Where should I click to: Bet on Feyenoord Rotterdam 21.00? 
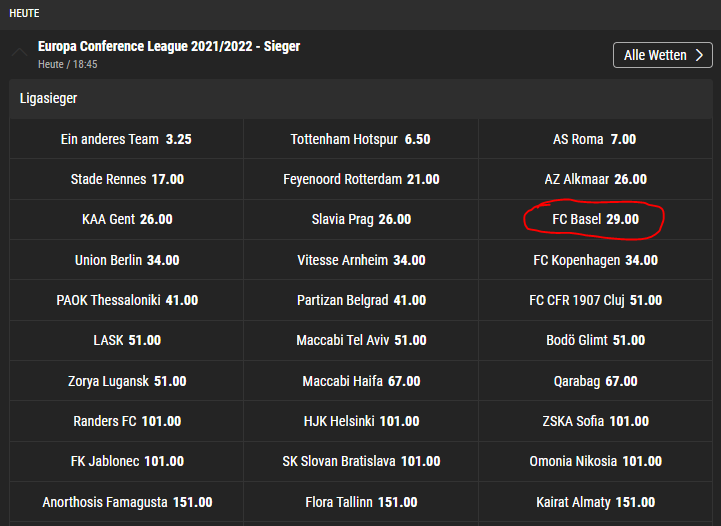tap(361, 179)
